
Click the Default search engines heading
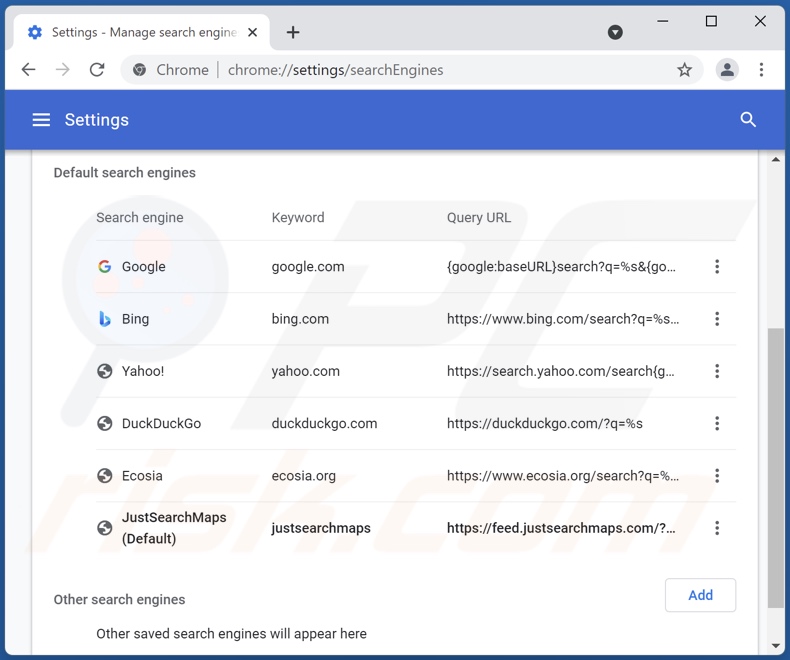coord(124,173)
